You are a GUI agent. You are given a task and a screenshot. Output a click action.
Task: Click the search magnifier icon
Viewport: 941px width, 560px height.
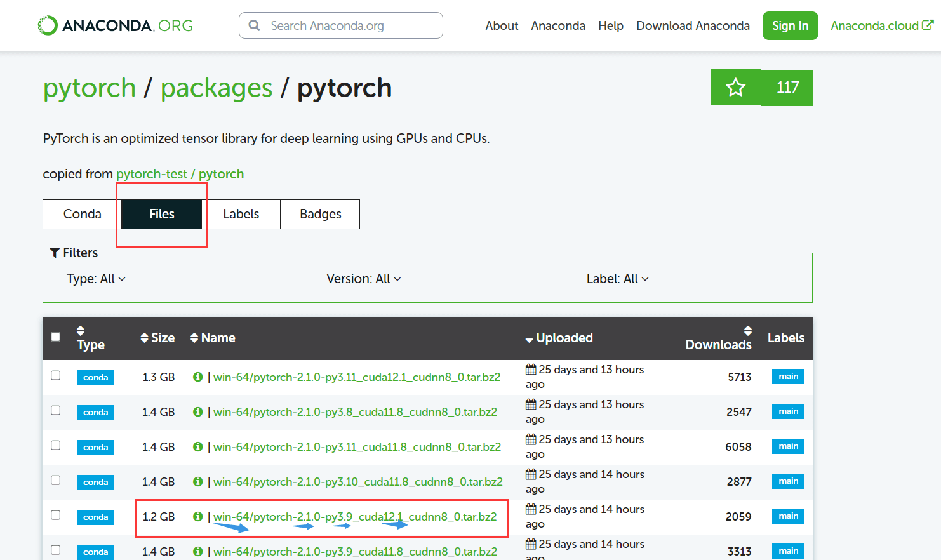[255, 25]
